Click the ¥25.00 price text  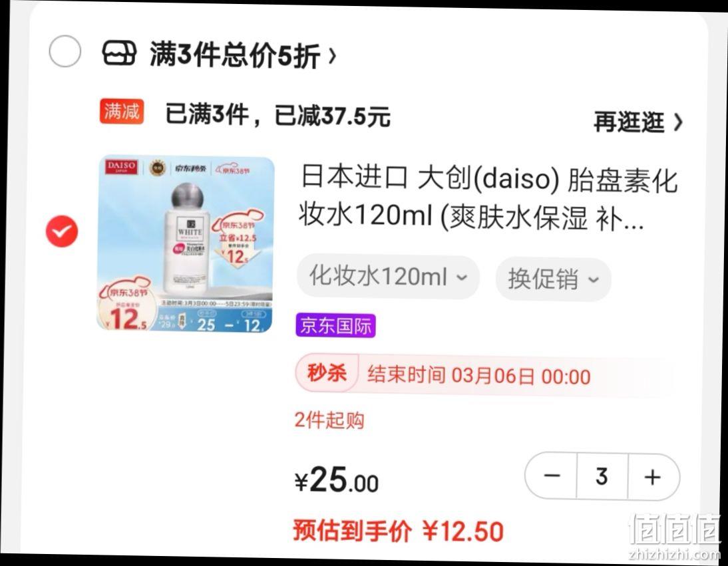point(337,480)
